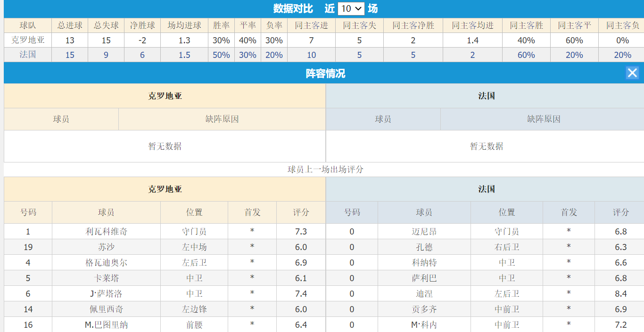Image resolution: width=644 pixels, height=332 pixels.
Task: Click 暂无数据 in the Croatia absence table
Action: [164, 146]
